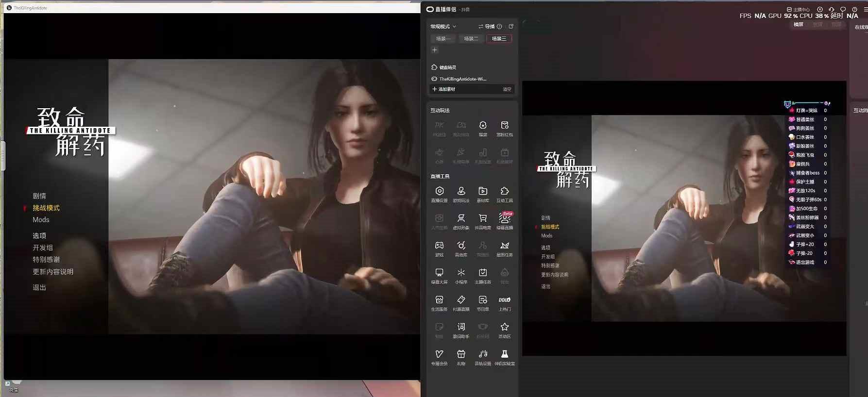Open 直播设置 live settings
The height and width of the screenshot is (397, 868).
click(440, 194)
